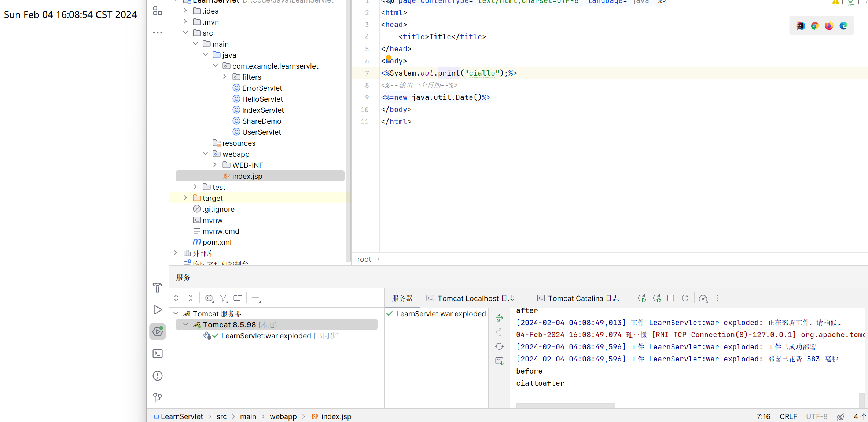Expand the .mvn folder
Viewport: 868px width, 422px height.
pos(185,22)
